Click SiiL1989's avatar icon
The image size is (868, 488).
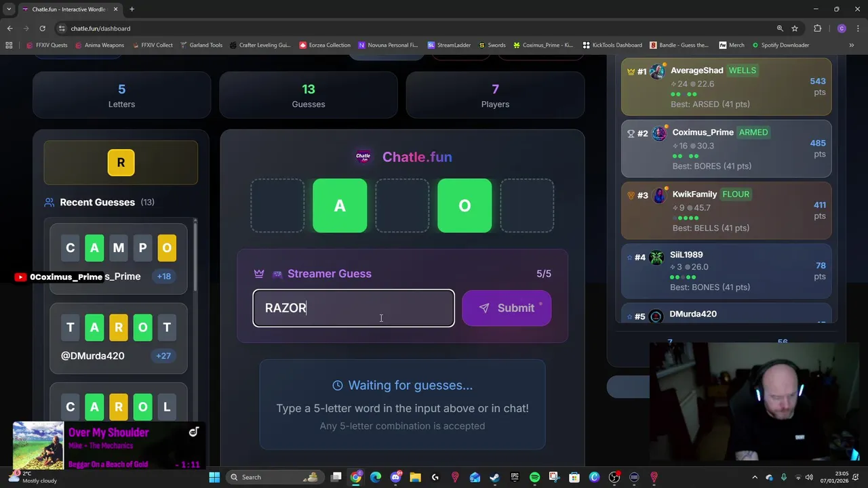656,257
